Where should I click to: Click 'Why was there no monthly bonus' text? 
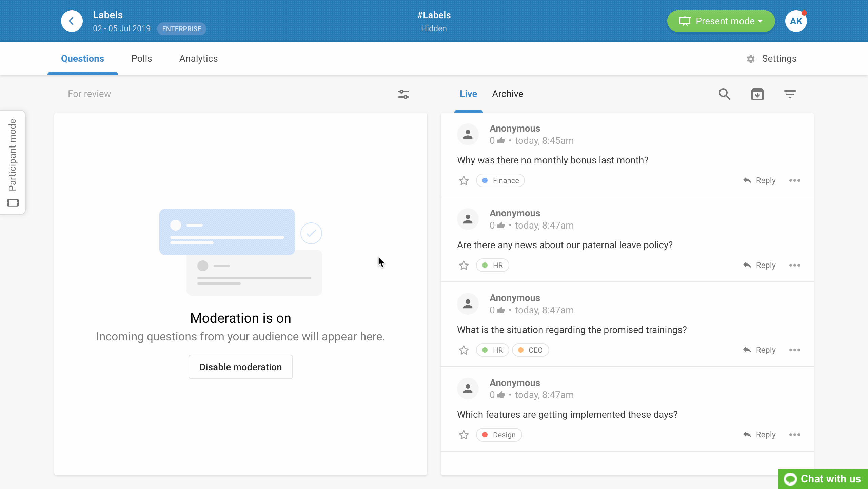point(552,160)
